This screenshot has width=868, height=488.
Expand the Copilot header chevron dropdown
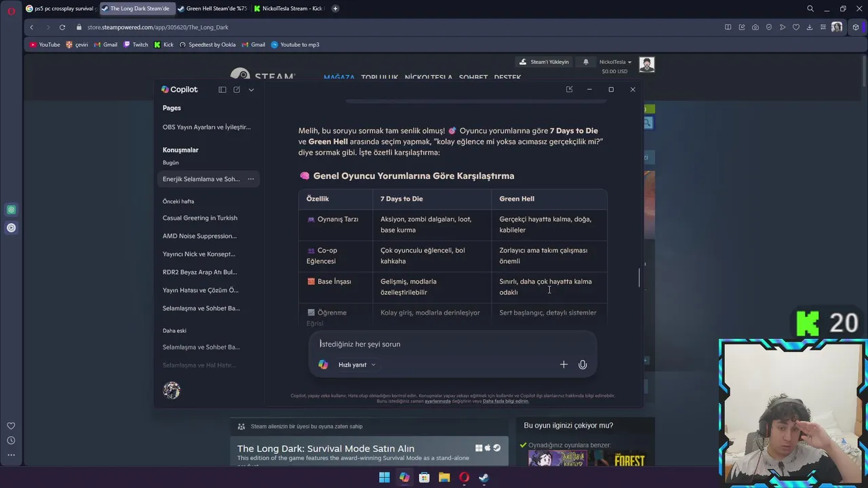(251, 89)
